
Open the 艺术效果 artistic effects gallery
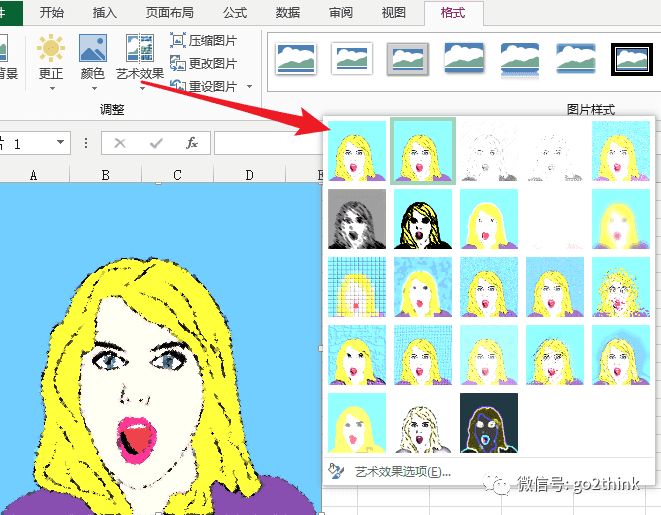point(140,57)
